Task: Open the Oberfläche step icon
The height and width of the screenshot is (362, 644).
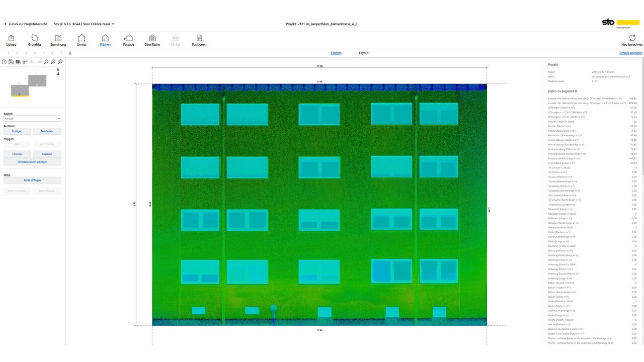Action: 152,38
